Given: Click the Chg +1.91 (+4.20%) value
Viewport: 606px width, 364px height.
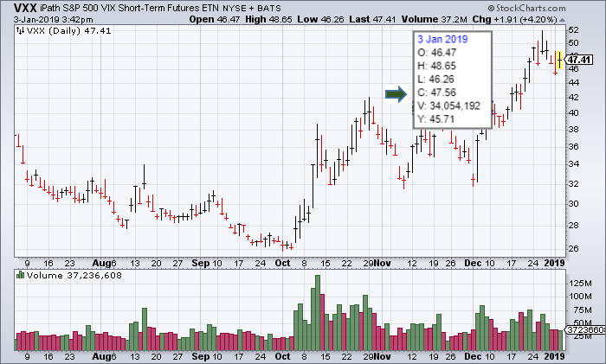Looking at the screenshot, I should click(x=514, y=19).
